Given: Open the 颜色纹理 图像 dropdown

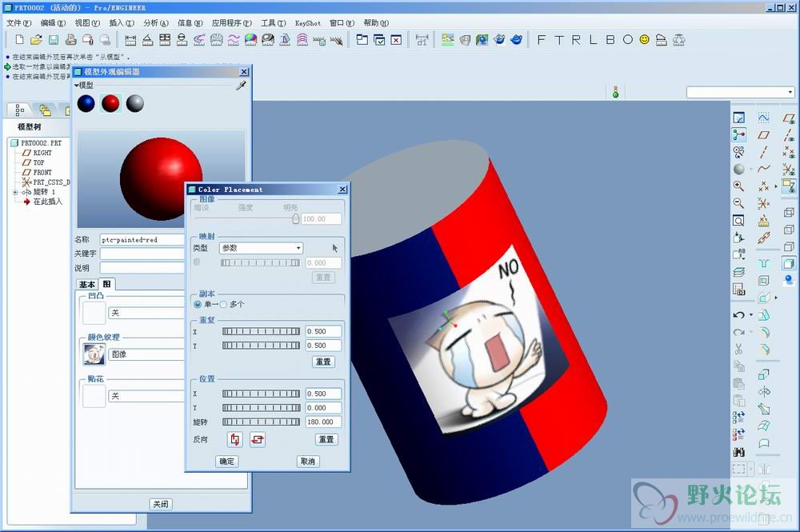Looking at the screenshot, I should [x=146, y=354].
